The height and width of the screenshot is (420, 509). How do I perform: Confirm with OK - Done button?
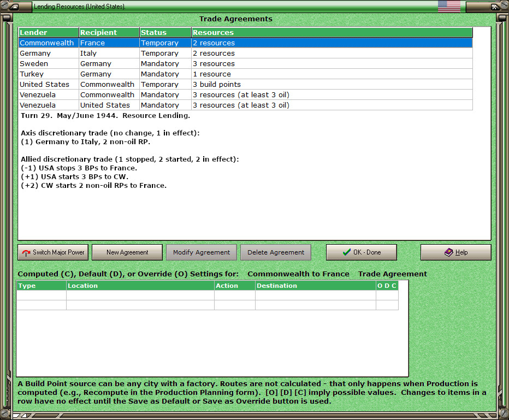(x=362, y=252)
